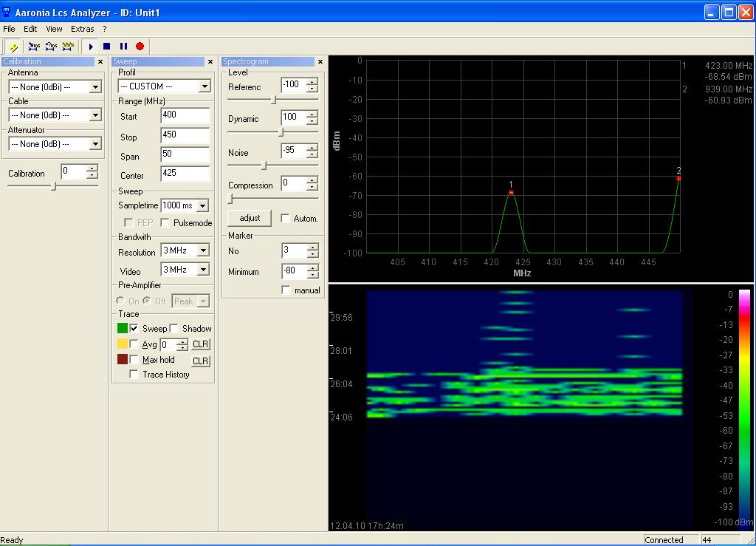The image size is (756, 546).
Task: Enable Avg trace checkbox
Action: pyautogui.click(x=134, y=344)
